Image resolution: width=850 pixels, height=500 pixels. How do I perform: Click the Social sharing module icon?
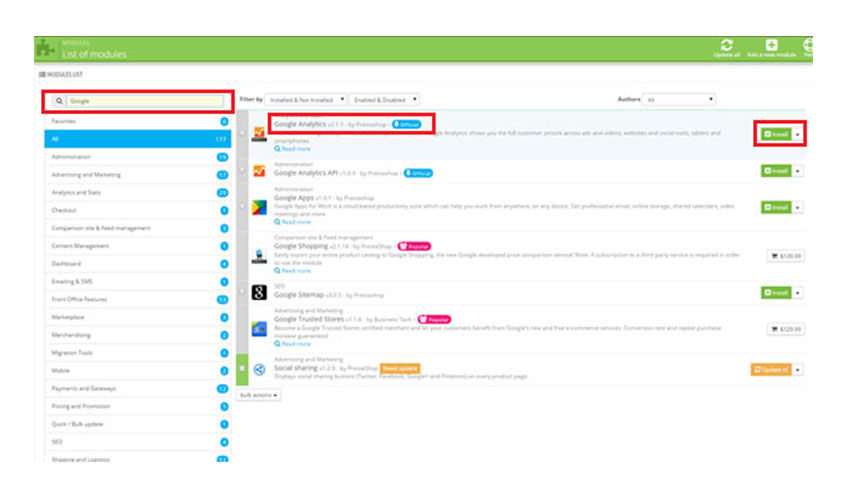[x=259, y=370]
